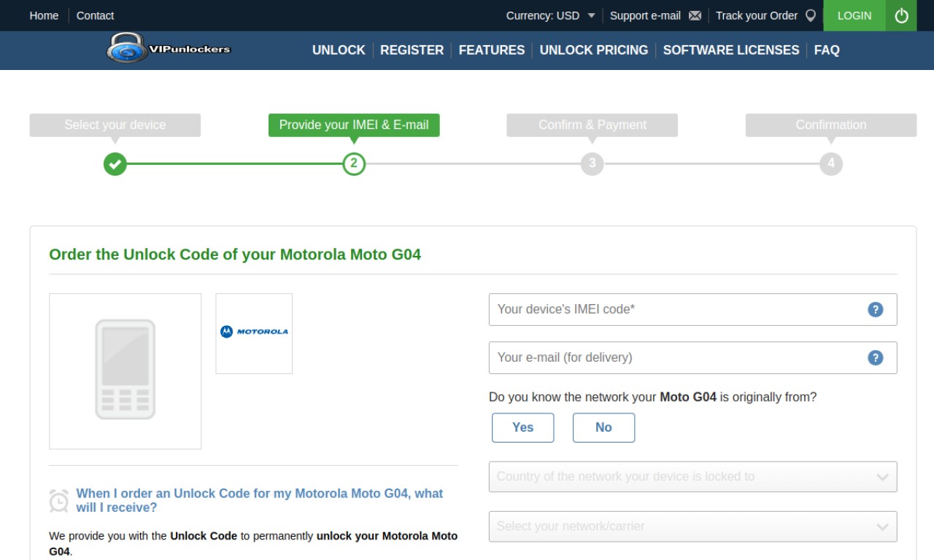Open the FEATURES menu item
The width and height of the screenshot is (934, 560).
coord(492,50)
